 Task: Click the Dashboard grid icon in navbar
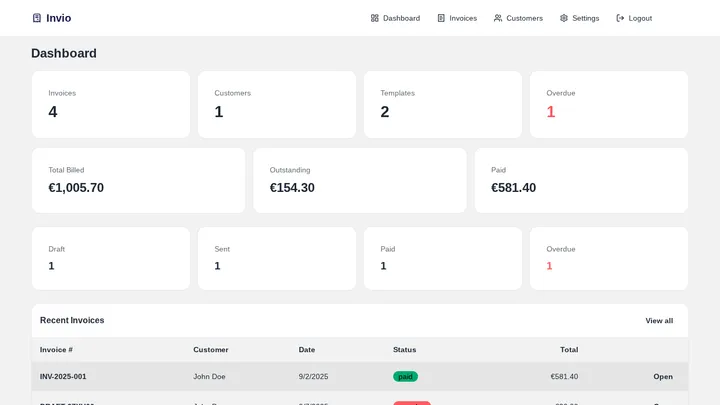point(375,18)
